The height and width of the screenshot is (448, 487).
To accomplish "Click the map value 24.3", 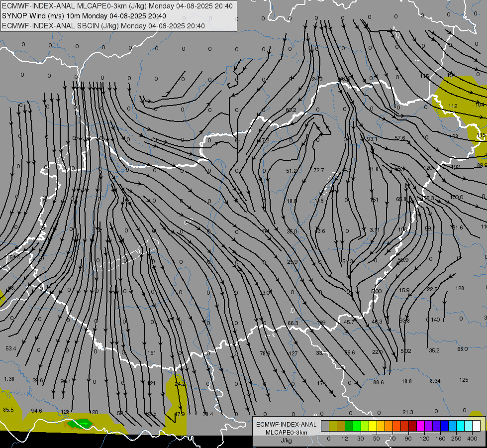I will (317, 79).
